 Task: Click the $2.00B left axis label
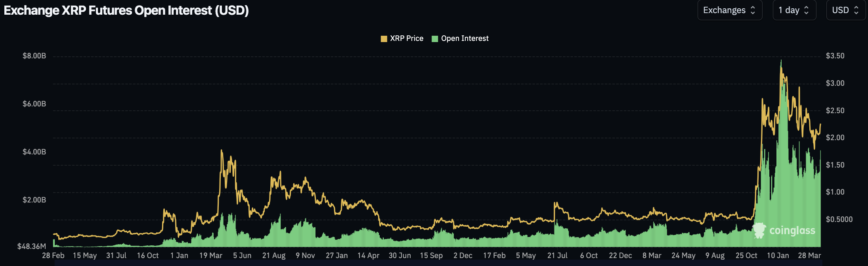click(x=34, y=200)
